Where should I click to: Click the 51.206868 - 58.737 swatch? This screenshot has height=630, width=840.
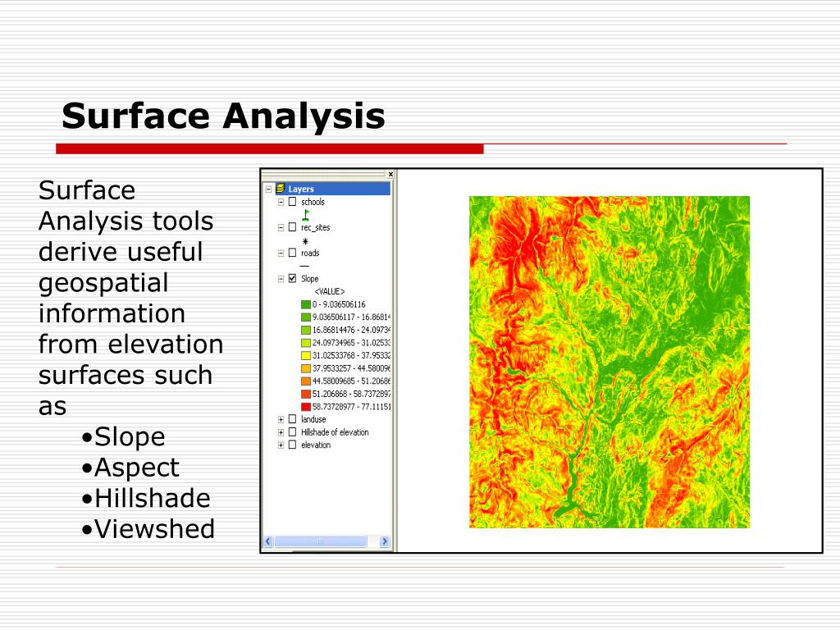(x=306, y=395)
